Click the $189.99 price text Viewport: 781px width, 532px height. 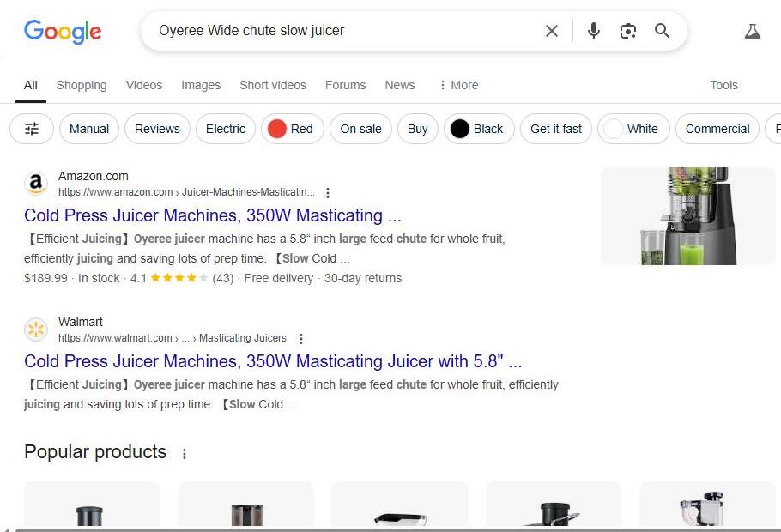tap(45, 278)
